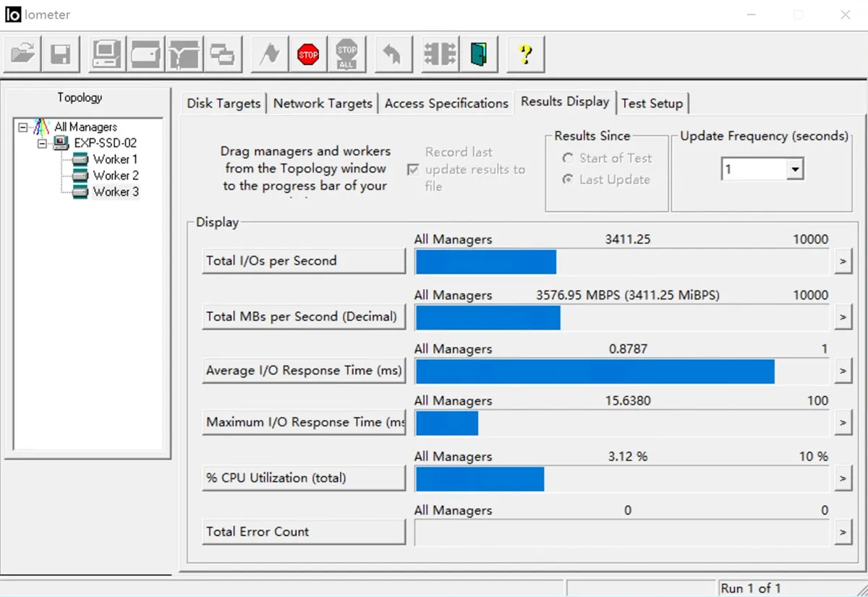
Task: Click Maximum I/O Response Time progress bar
Action: pyautogui.click(x=622, y=423)
